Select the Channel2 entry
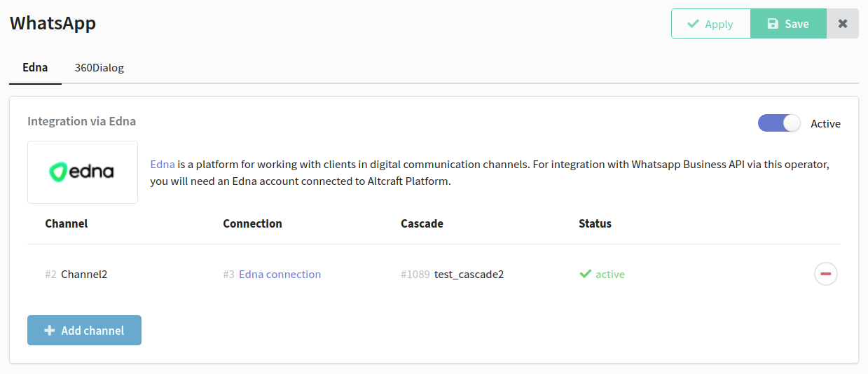Image resolution: width=868 pixels, height=374 pixels. [84, 274]
